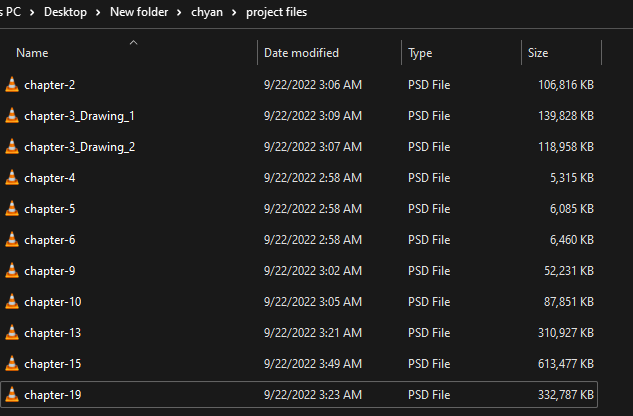
Task: Select the chapter-4 file icon
Action: pyautogui.click(x=12, y=178)
